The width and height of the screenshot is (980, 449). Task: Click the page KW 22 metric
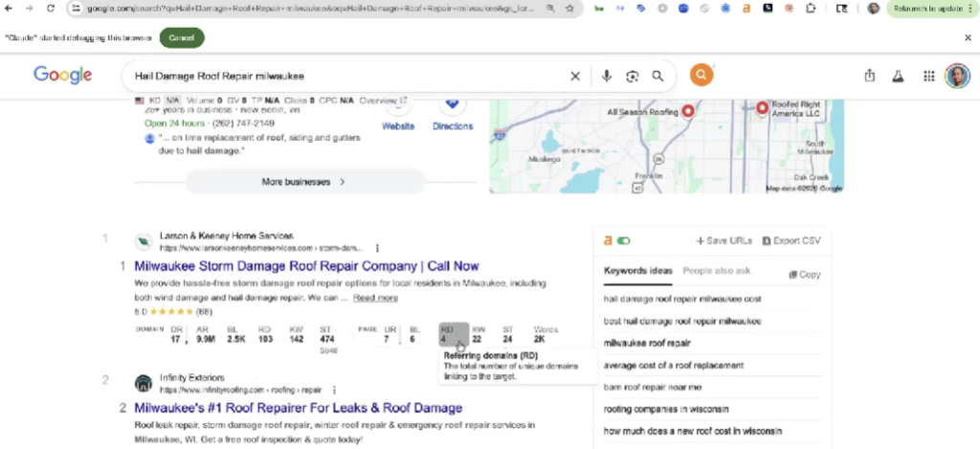(x=479, y=334)
